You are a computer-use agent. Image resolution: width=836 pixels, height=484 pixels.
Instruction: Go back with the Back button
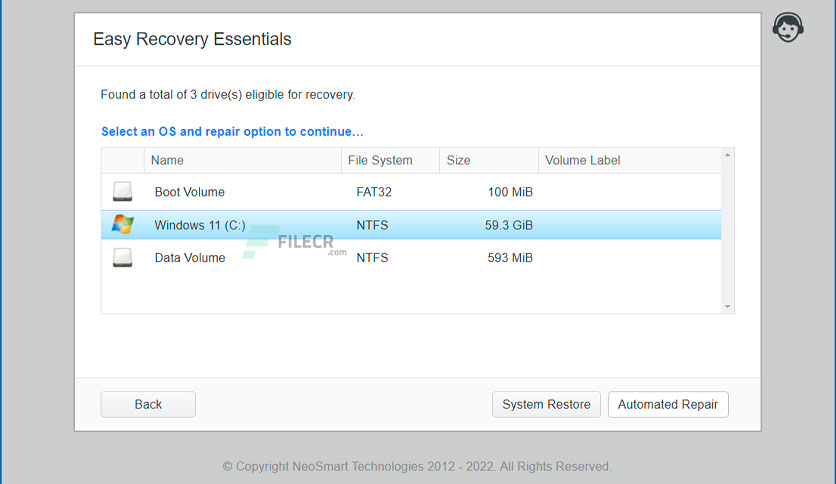pos(148,405)
